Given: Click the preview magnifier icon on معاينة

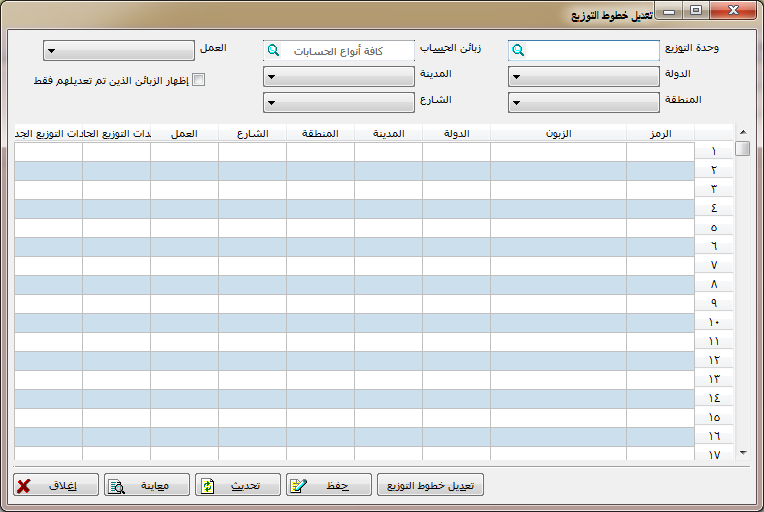Looking at the screenshot, I should tap(116, 487).
